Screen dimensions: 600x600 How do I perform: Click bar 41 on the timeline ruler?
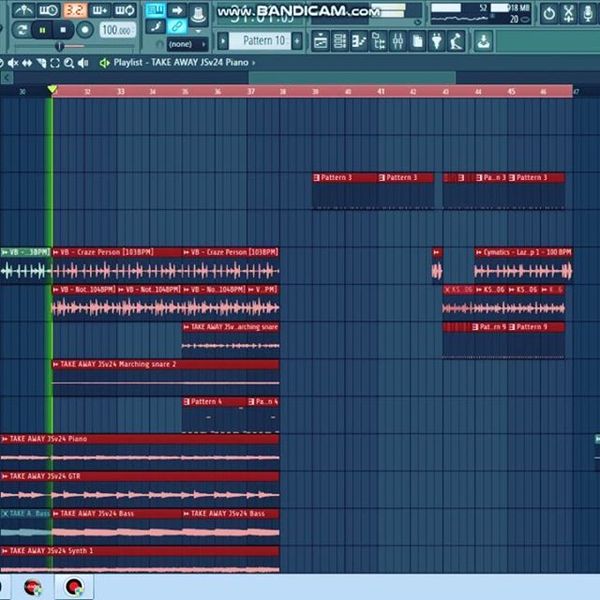381,91
